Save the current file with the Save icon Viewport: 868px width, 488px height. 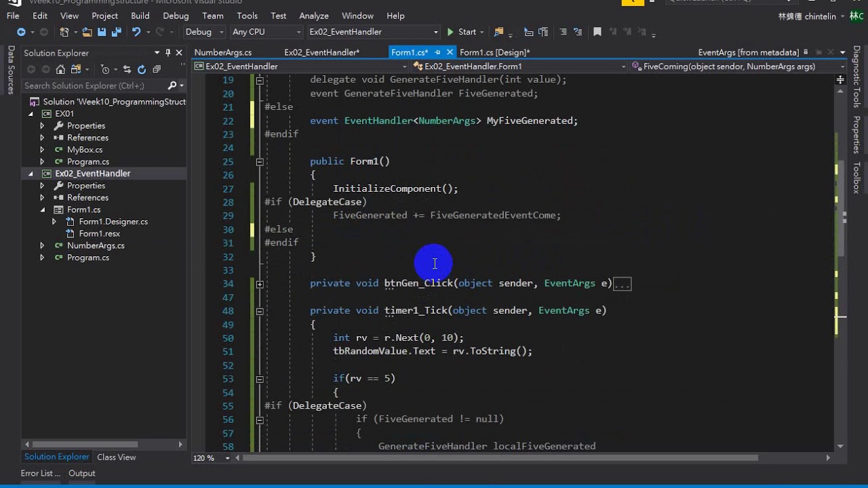101,32
